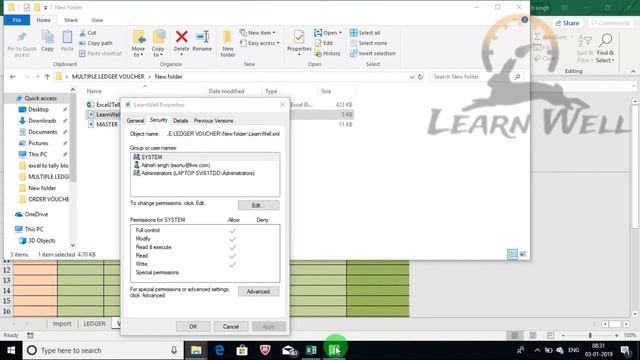Adjust Excel zoom slider
Screen dimensions: 640x360
[x=590, y=335]
